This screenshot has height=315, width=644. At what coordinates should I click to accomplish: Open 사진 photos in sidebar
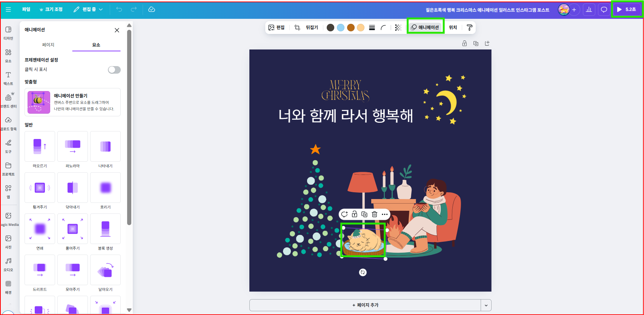[8, 242]
